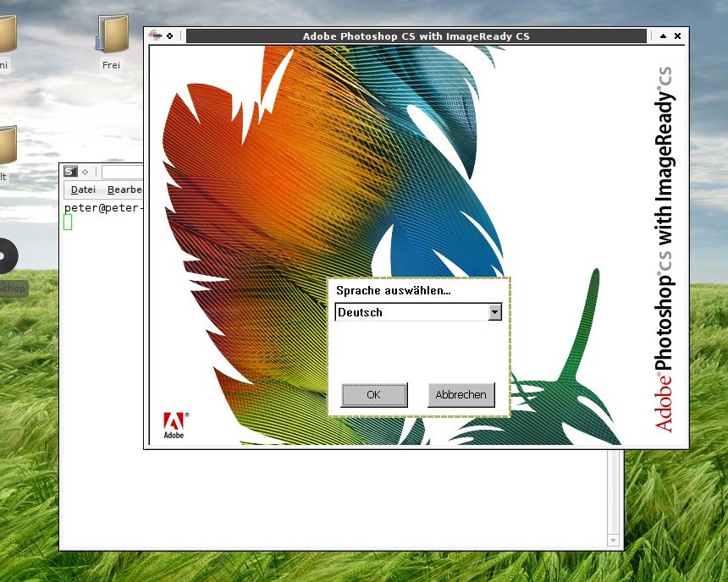Click the "Adobe Photoshop CS with ImageReady CS" title
The height and width of the screenshot is (582, 728).
(x=416, y=36)
